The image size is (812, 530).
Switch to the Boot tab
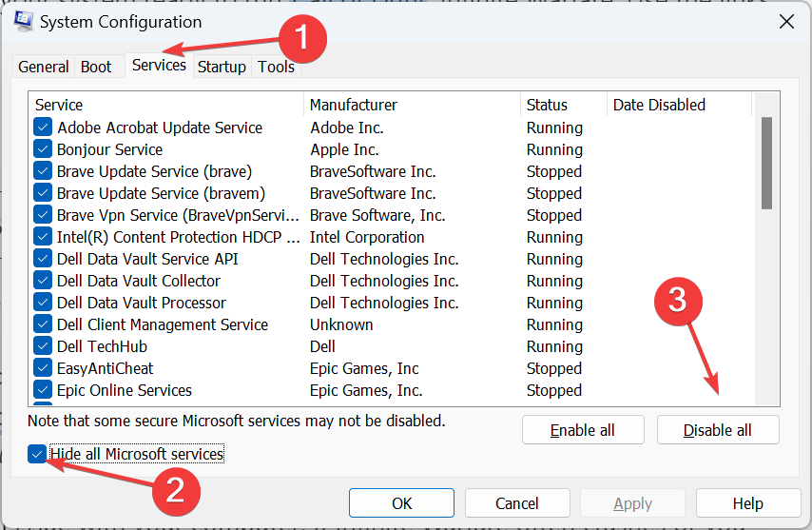(x=96, y=67)
